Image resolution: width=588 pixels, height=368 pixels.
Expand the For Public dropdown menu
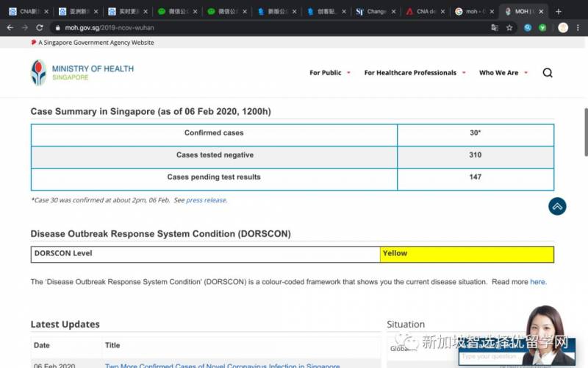330,73
